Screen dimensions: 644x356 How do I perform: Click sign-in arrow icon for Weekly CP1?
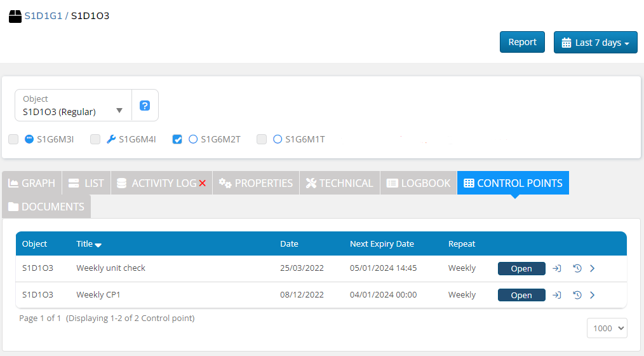[557, 295]
